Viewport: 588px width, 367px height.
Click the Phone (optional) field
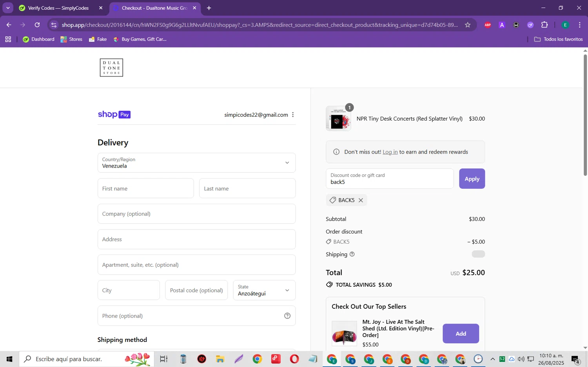click(x=196, y=316)
